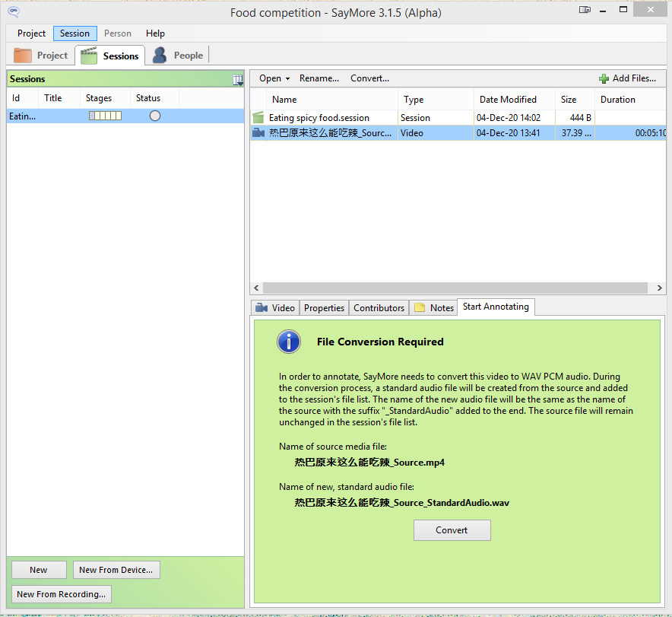672x617 pixels.
Task: Open the Project menu
Action: 31,33
